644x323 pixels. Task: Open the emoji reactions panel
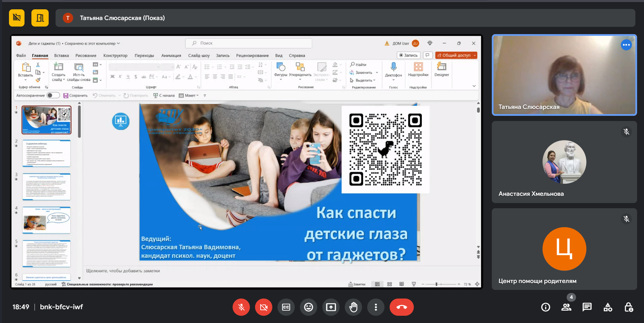(x=309, y=307)
